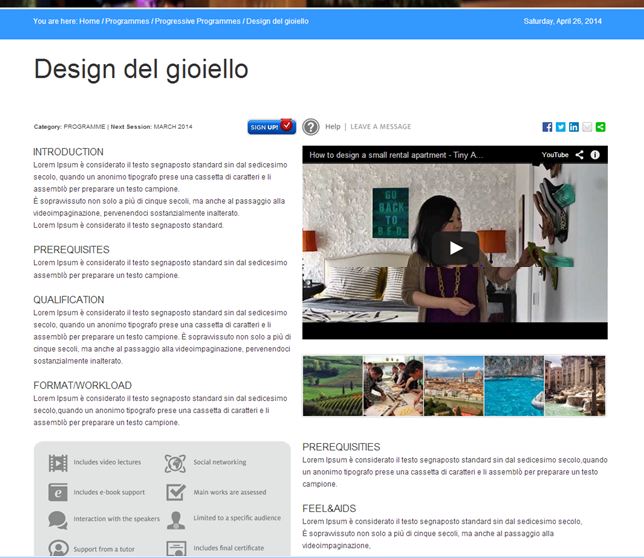
Task: Click the video lectures film icon
Action: click(x=58, y=463)
